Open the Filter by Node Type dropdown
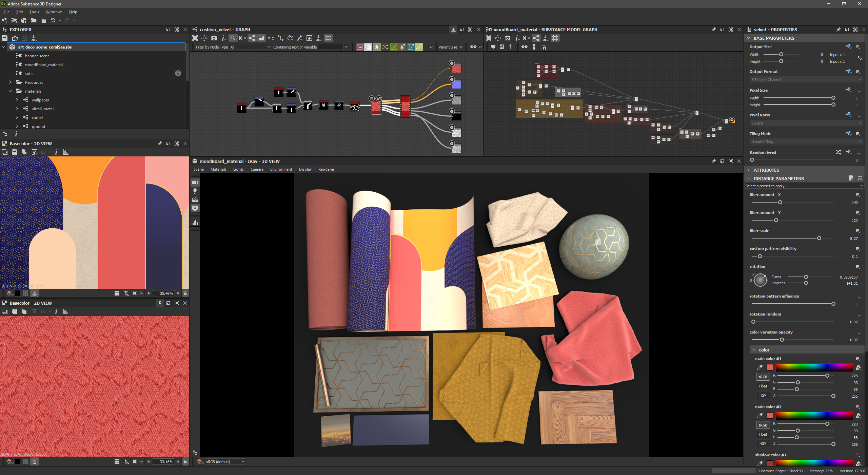The image size is (868, 475). [250, 47]
